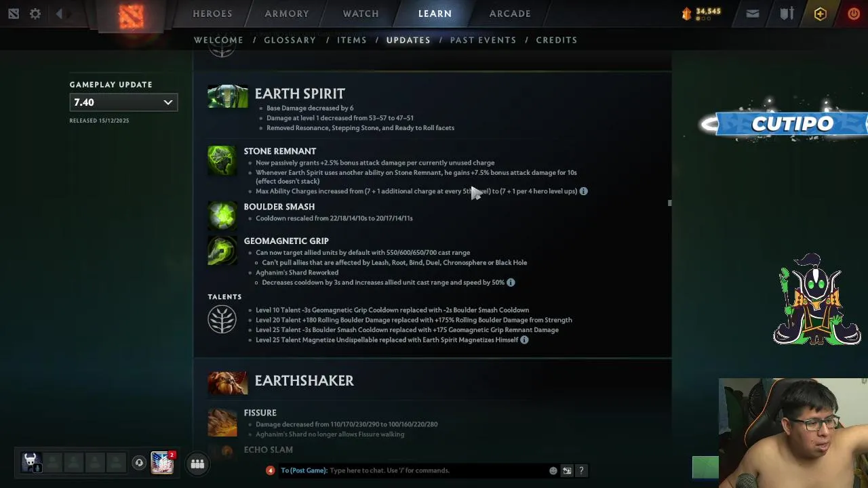Toggle voice chat headset icon
The height and width of the screenshot is (488, 868).
pos(139,463)
